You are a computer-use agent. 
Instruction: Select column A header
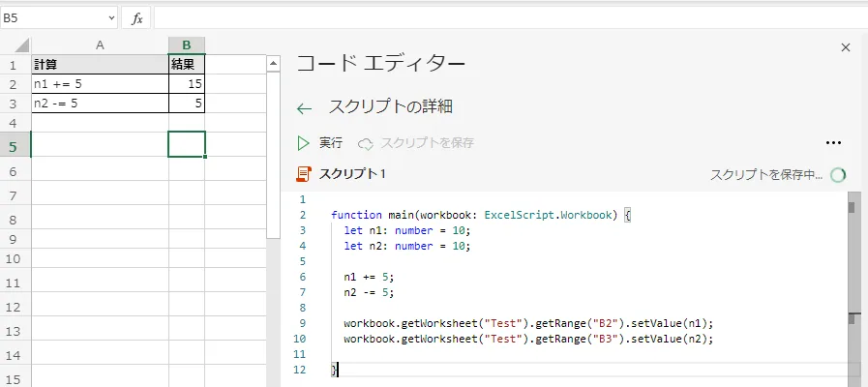point(100,45)
